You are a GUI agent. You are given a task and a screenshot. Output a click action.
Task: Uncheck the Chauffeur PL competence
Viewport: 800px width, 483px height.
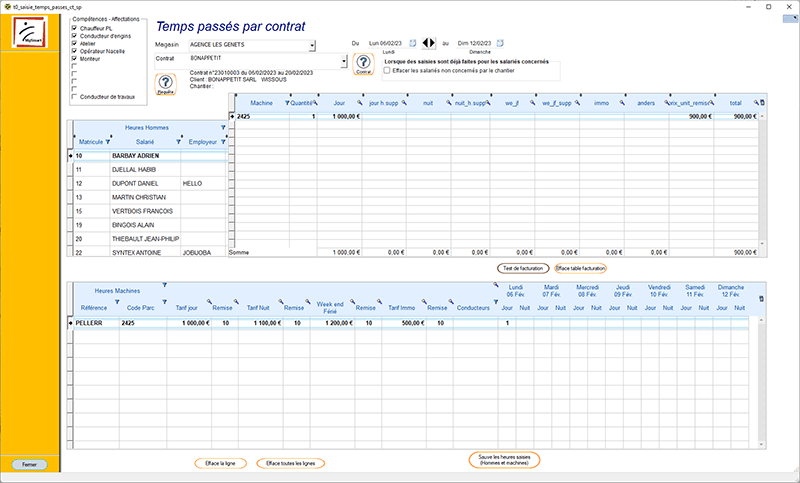click(74, 28)
